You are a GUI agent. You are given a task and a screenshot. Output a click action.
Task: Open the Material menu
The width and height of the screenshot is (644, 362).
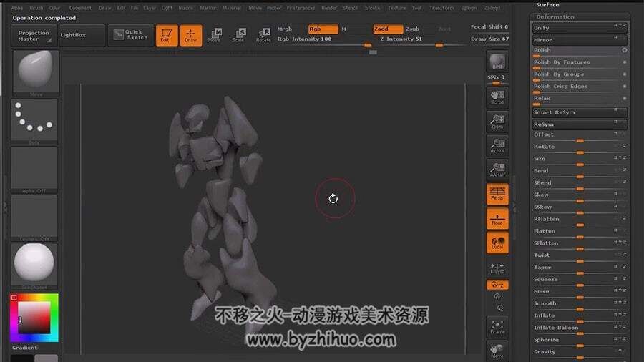click(x=232, y=8)
